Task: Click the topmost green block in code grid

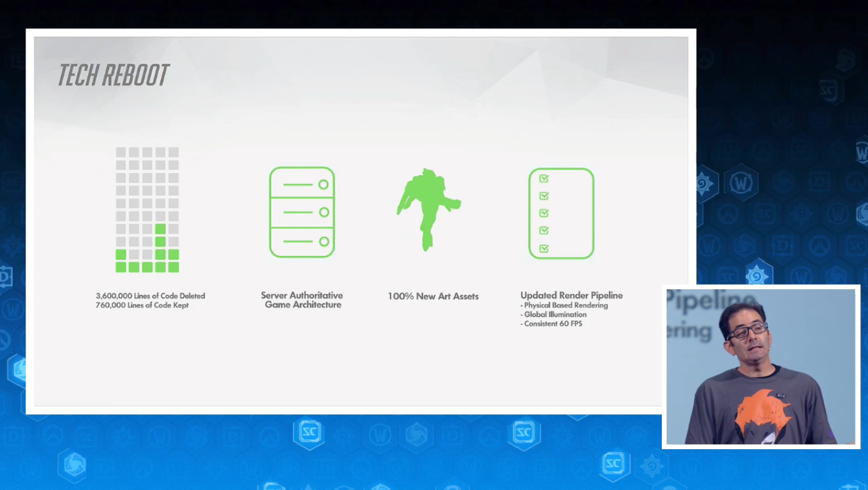Action: click(160, 228)
